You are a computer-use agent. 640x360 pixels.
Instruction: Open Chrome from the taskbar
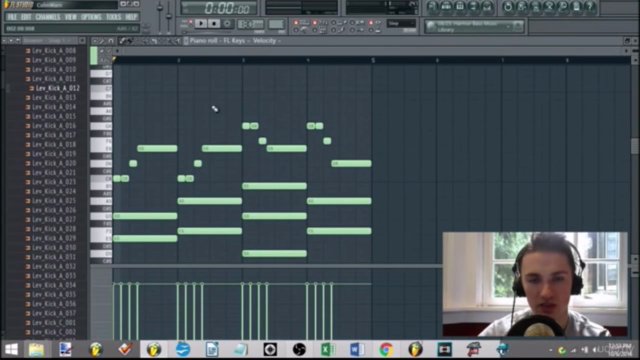tap(386, 350)
